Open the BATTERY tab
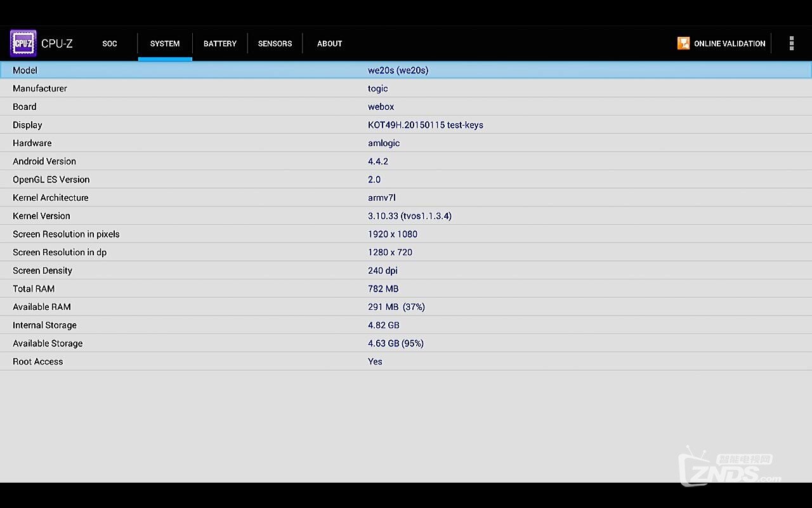Viewport: 812px width, 508px height. 220,44
